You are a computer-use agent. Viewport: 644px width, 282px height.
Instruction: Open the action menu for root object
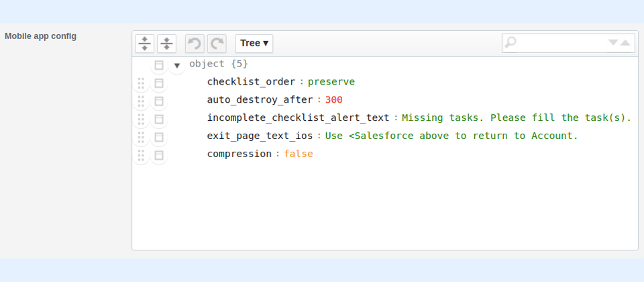pyautogui.click(x=159, y=65)
